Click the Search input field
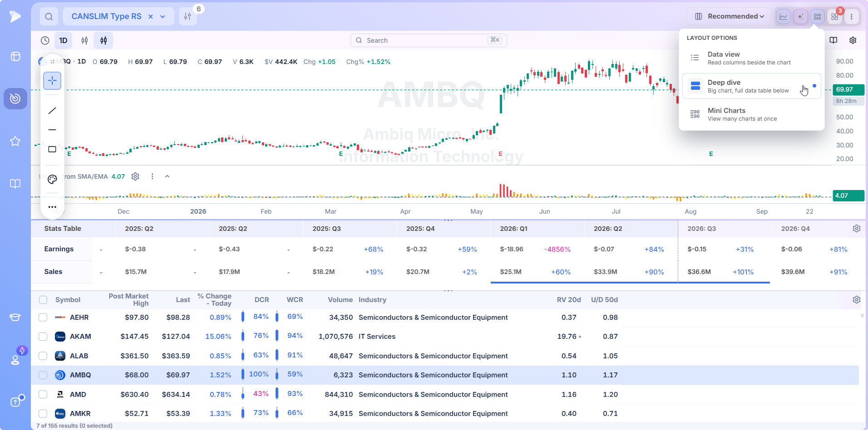 [429, 40]
